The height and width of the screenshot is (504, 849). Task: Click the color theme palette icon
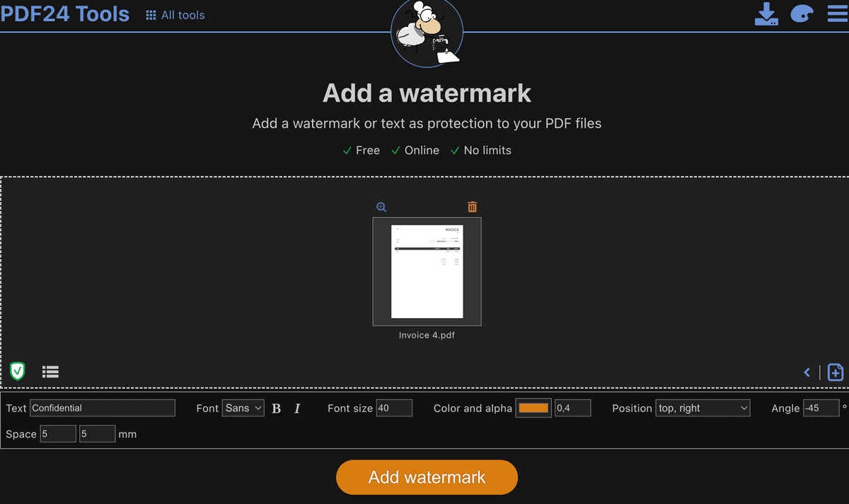[x=802, y=13]
